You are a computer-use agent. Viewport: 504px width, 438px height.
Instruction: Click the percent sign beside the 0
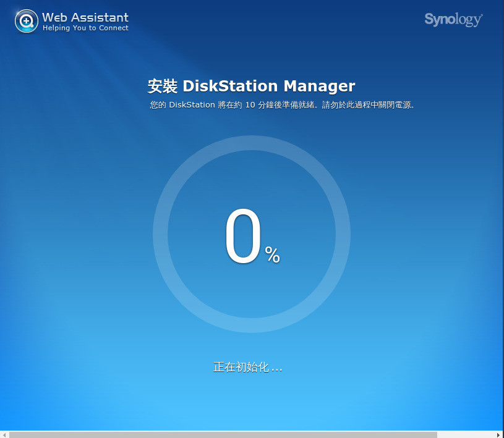[x=272, y=255]
